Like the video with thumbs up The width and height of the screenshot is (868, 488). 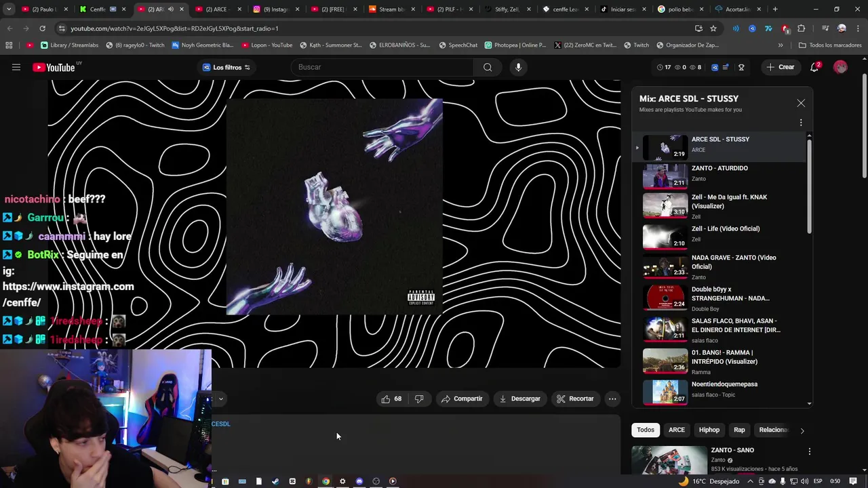coord(393,399)
